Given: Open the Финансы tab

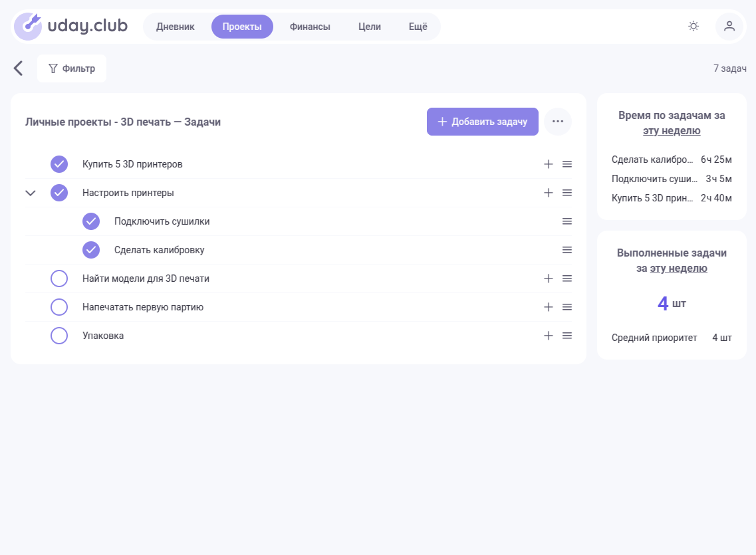Looking at the screenshot, I should coord(310,27).
